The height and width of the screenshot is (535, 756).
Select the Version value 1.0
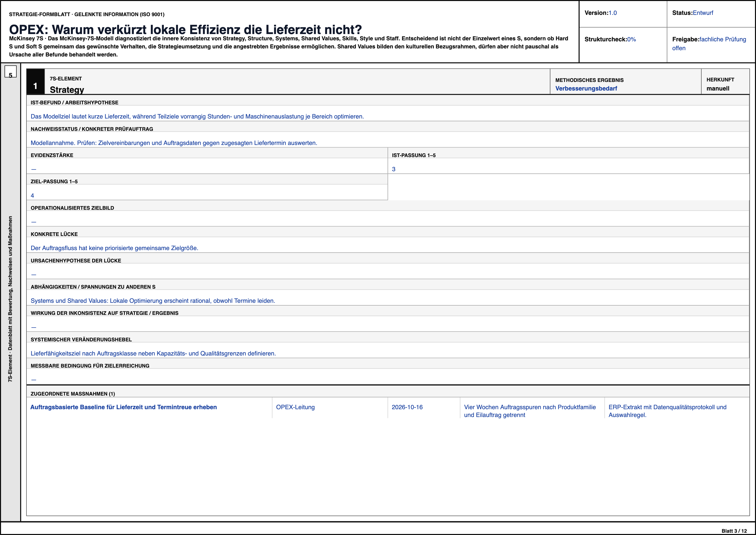(x=612, y=13)
